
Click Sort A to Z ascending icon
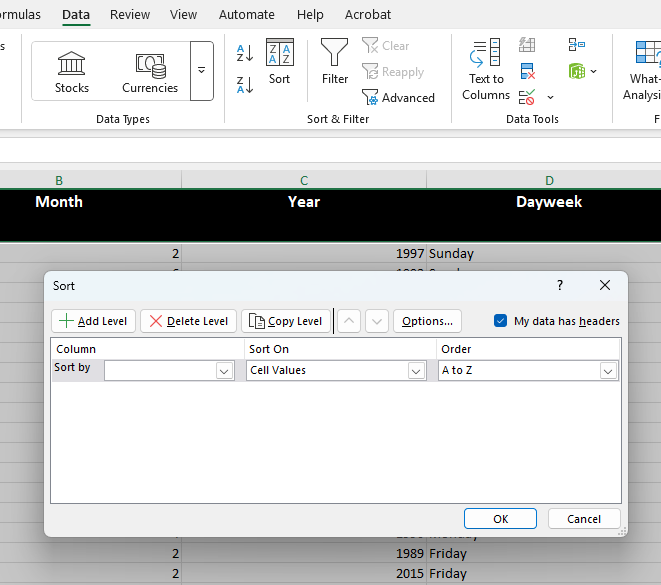pyautogui.click(x=245, y=53)
